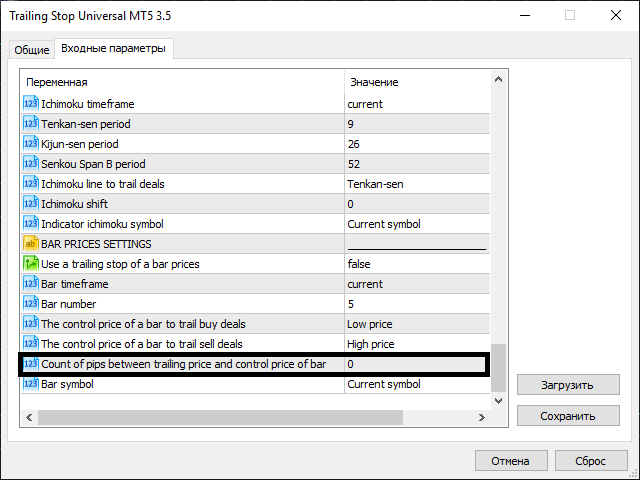This screenshot has height=480, width=640.
Task: Click the icon beside Senkou Span B period
Action: click(x=31, y=164)
